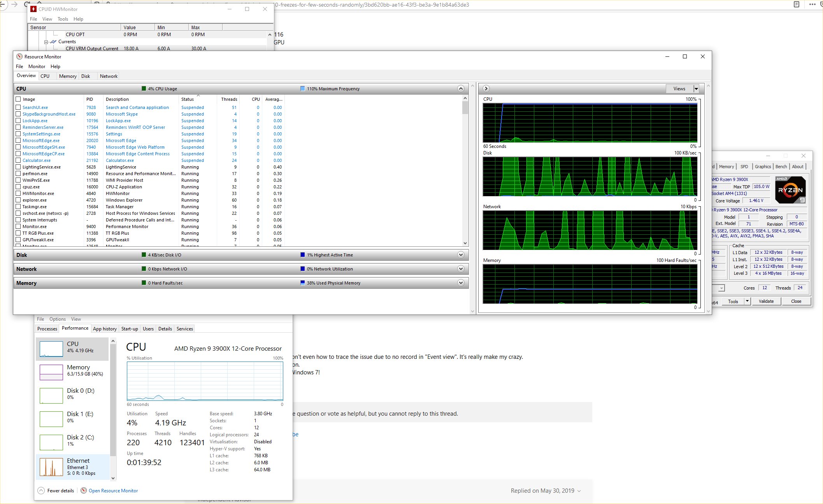823x504 pixels.
Task: Click the browser forward arrow
Action: coord(15,5)
